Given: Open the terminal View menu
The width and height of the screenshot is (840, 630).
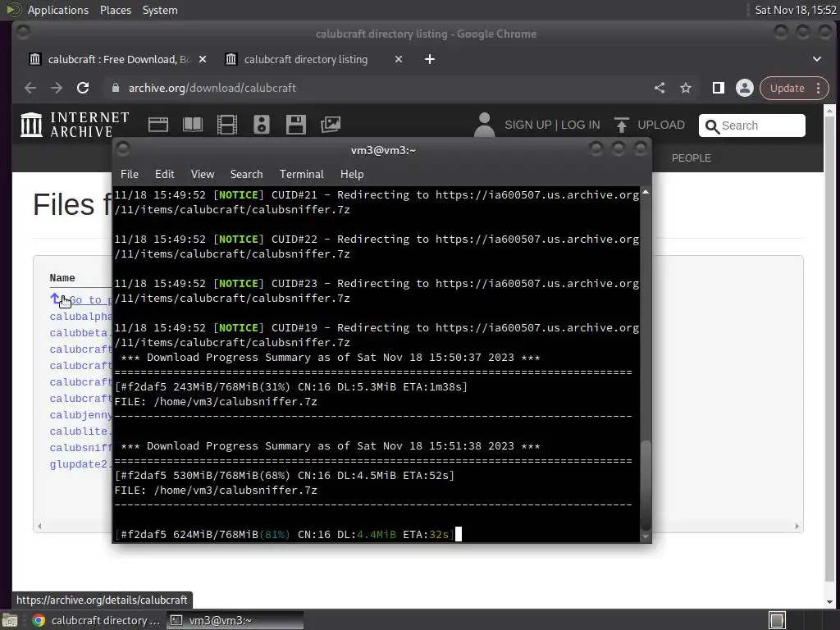Looking at the screenshot, I should click(x=203, y=174).
